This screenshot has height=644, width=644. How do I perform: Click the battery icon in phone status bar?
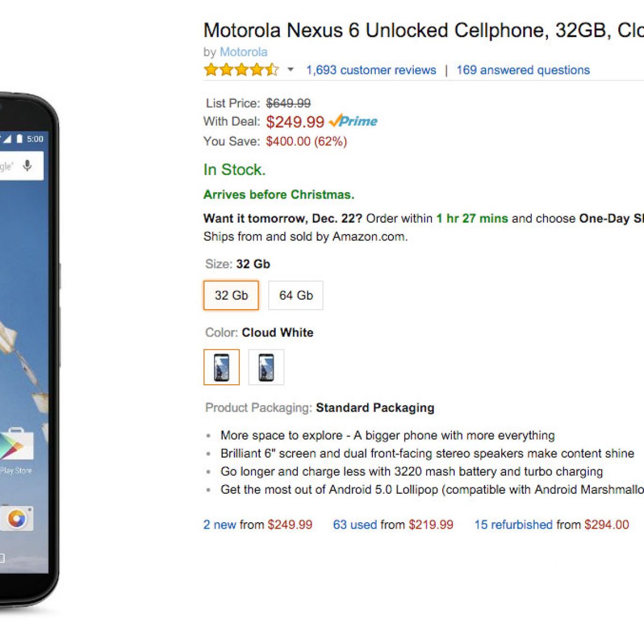click(x=20, y=139)
